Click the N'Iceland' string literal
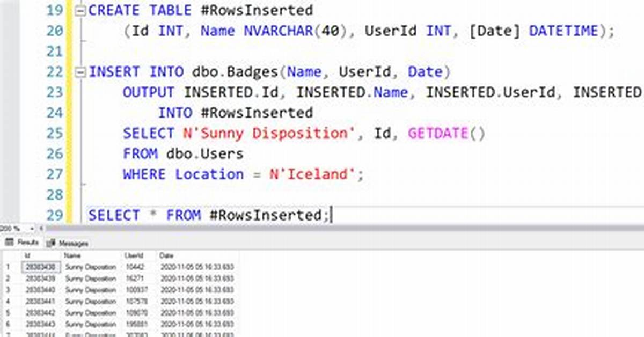The image size is (644, 337). click(x=314, y=174)
